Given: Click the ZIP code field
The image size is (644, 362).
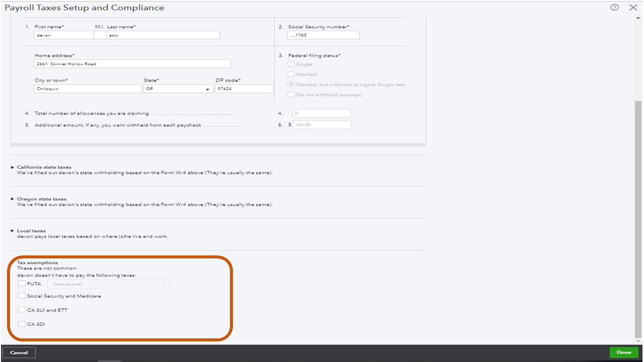Looking at the screenshot, I should tap(244, 89).
